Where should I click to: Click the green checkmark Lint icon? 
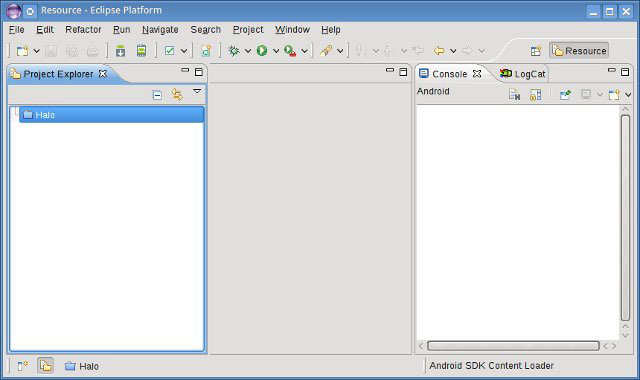pyautogui.click(x=169, y=51)
